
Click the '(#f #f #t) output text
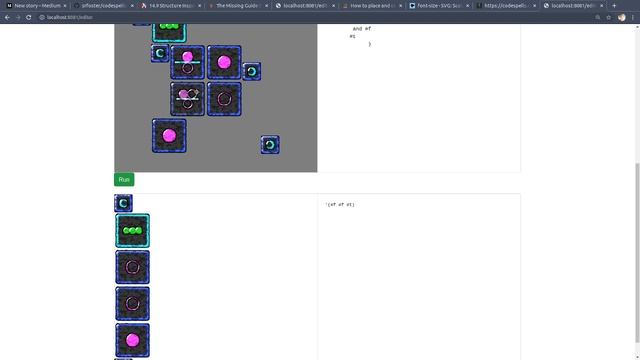point(340,204)
